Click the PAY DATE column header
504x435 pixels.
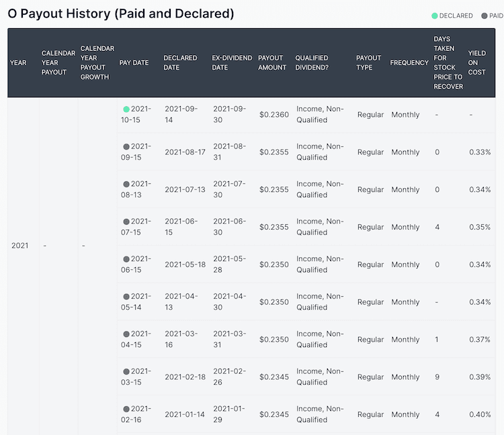pos(134,62)
